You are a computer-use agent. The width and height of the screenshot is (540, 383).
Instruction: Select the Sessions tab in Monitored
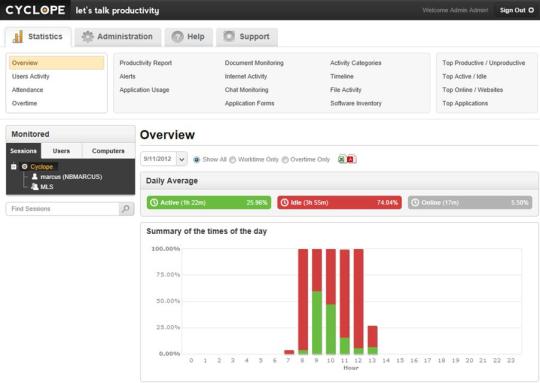pyautogui.click(x=23, y=151)
